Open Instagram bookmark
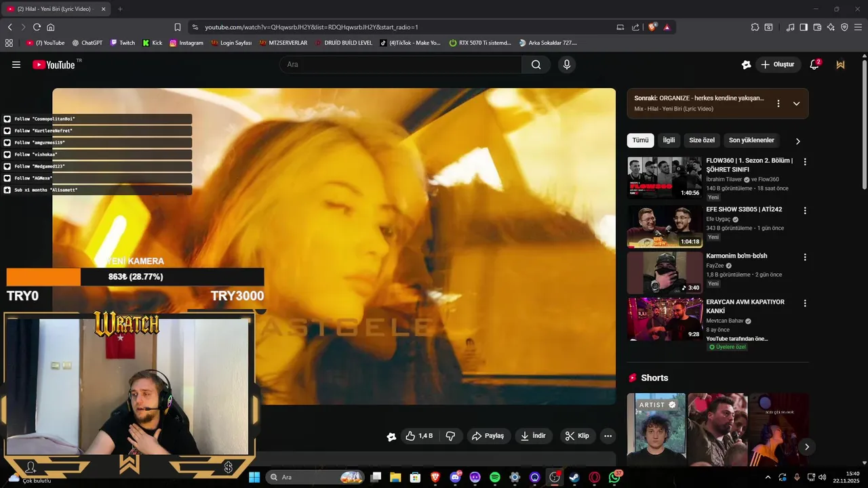868x488 pixels. click(x=186, y=43)
